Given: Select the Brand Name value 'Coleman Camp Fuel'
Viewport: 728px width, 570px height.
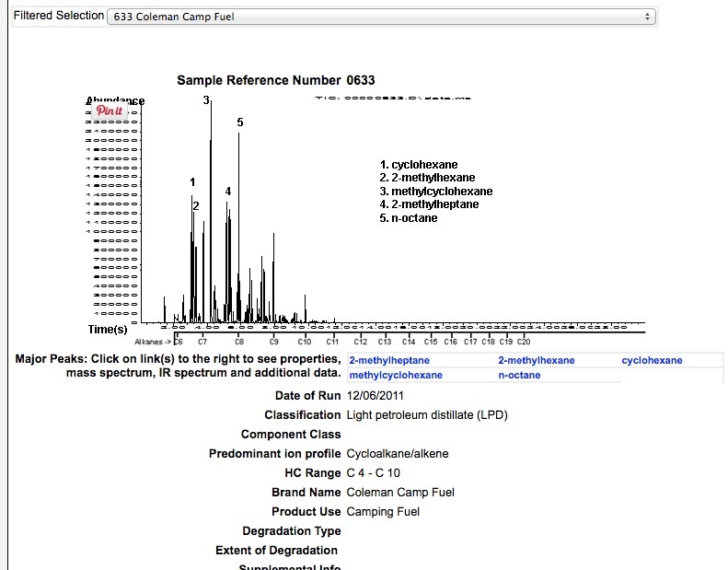Looking at the screenshot, I should (400, 493).
